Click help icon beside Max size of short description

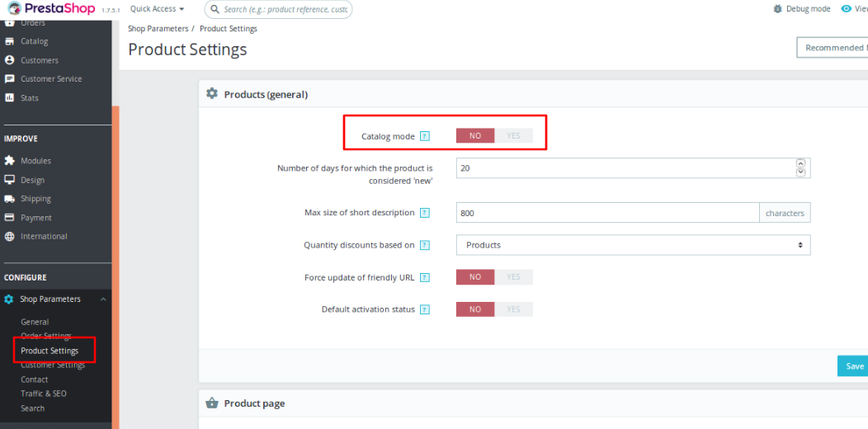point(425,213)
